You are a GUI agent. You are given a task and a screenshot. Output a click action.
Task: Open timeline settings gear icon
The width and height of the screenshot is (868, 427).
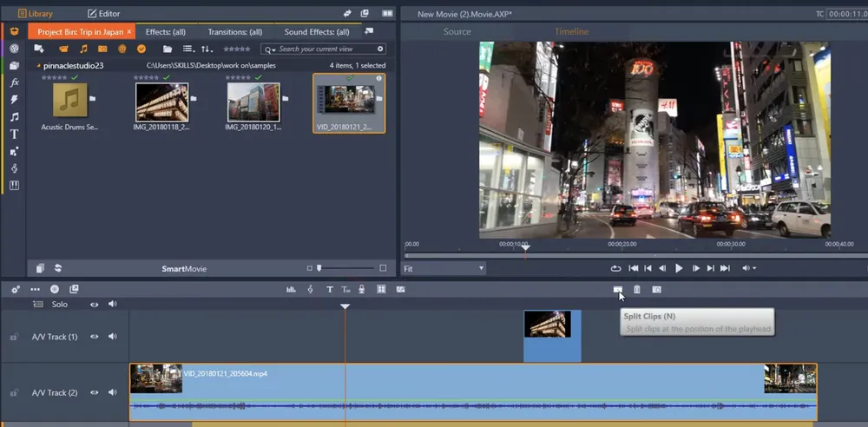(16, 290)
